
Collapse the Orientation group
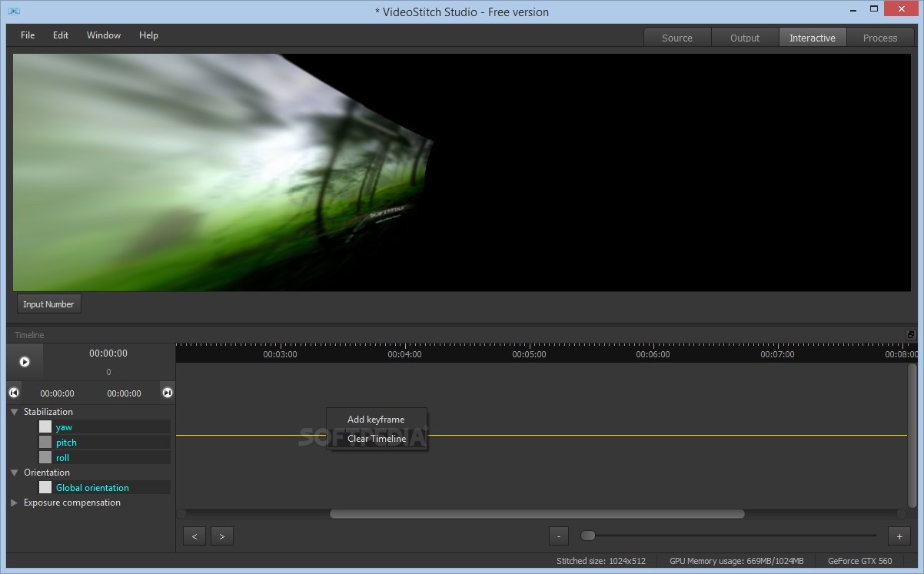pyautogui.click(x=14, y=473)
